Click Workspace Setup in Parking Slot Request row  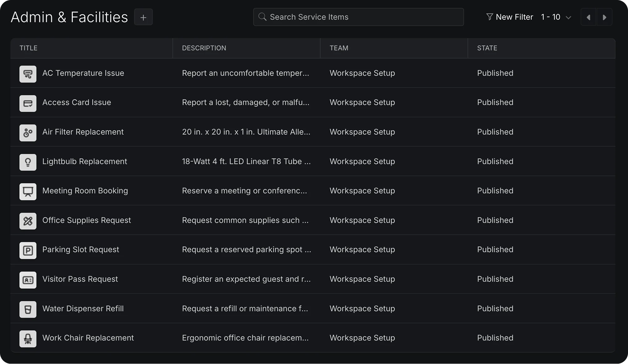[x=362, y=250]
